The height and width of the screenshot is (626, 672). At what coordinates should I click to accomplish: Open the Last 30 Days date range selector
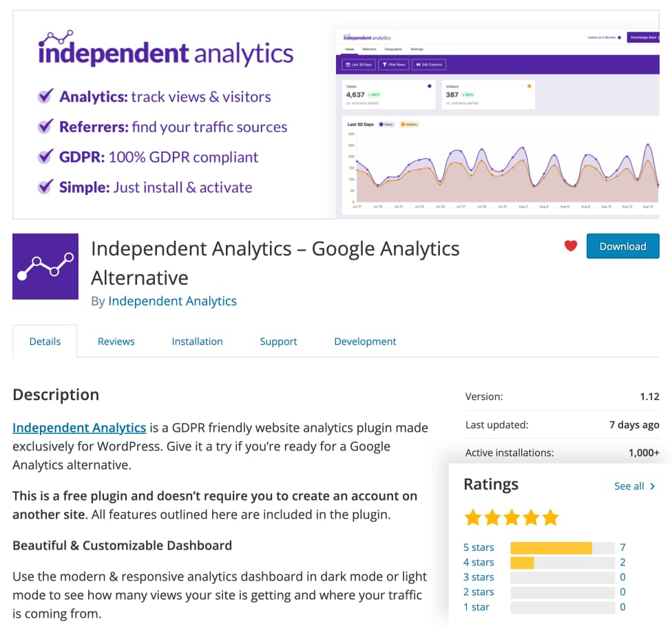[359, 63]
